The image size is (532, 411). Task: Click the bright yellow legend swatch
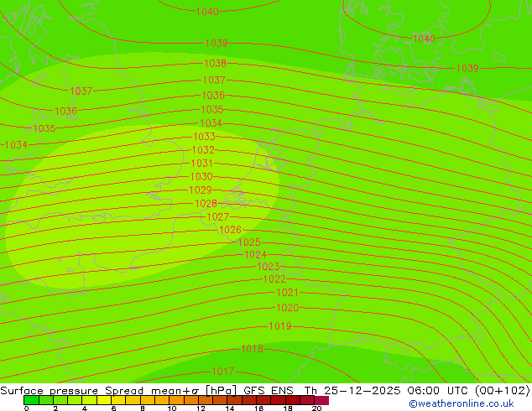tap(104, 400)
